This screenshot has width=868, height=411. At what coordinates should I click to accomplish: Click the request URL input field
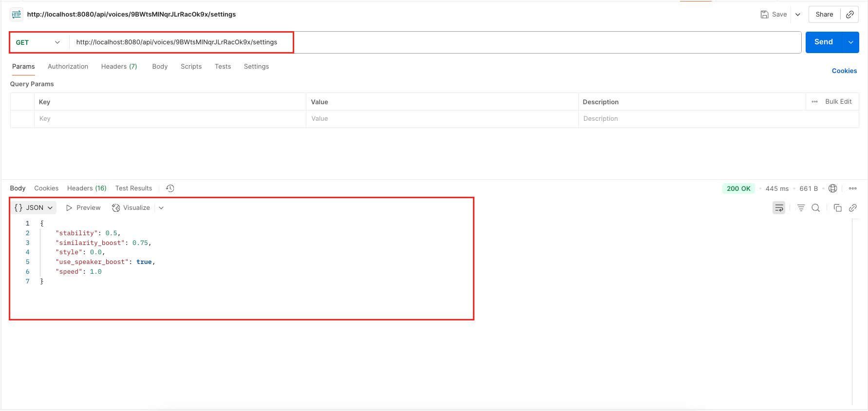point(435,42)
